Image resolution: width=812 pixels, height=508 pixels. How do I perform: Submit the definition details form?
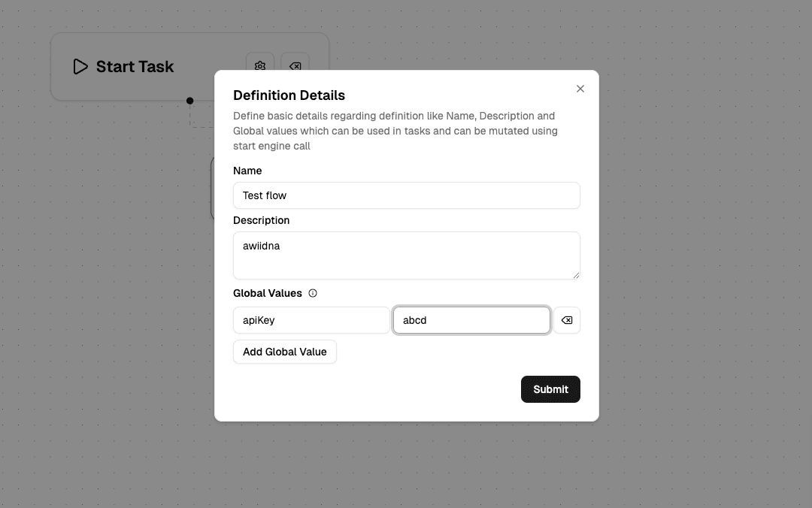[x=550, y=389]
